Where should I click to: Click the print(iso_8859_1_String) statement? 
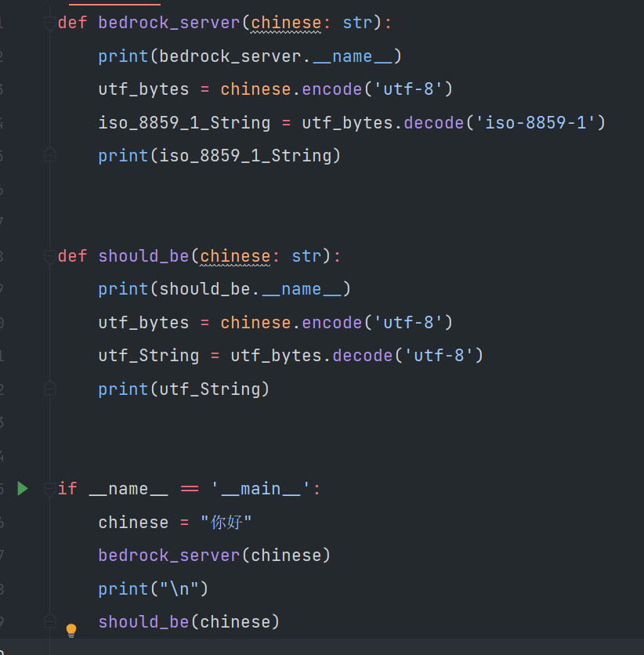coord(219,156)
